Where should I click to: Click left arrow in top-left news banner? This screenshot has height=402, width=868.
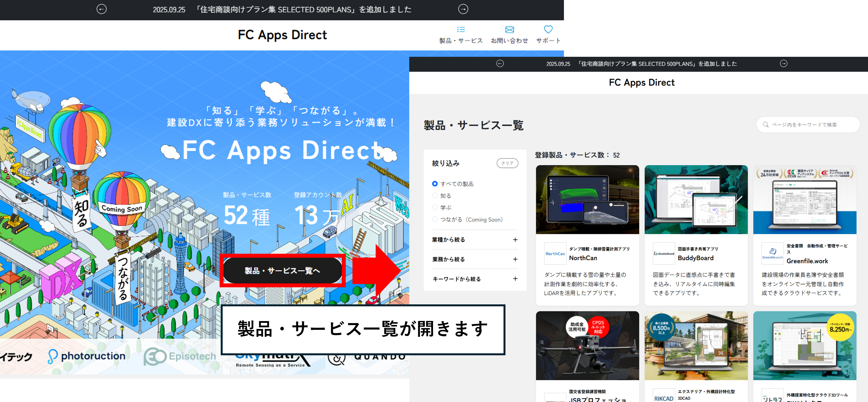(102, 9)
